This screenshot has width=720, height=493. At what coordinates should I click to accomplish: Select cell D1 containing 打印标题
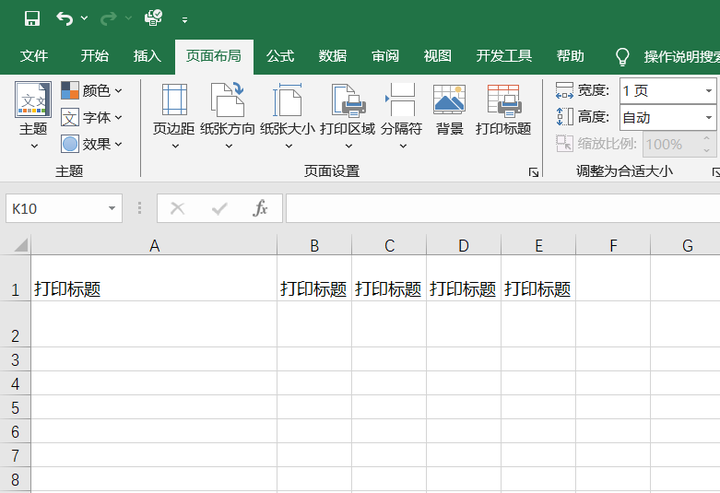(464, 278)
